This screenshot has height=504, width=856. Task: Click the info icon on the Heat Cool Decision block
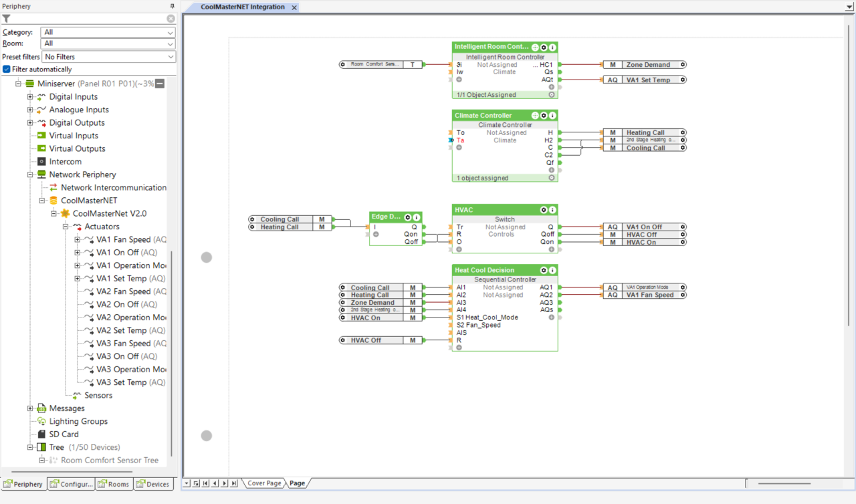tap(552, 269)
